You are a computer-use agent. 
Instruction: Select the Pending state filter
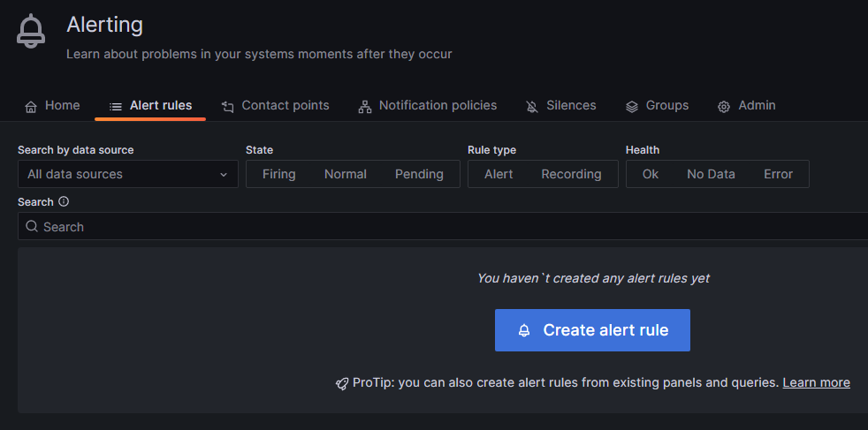point(419,174)
